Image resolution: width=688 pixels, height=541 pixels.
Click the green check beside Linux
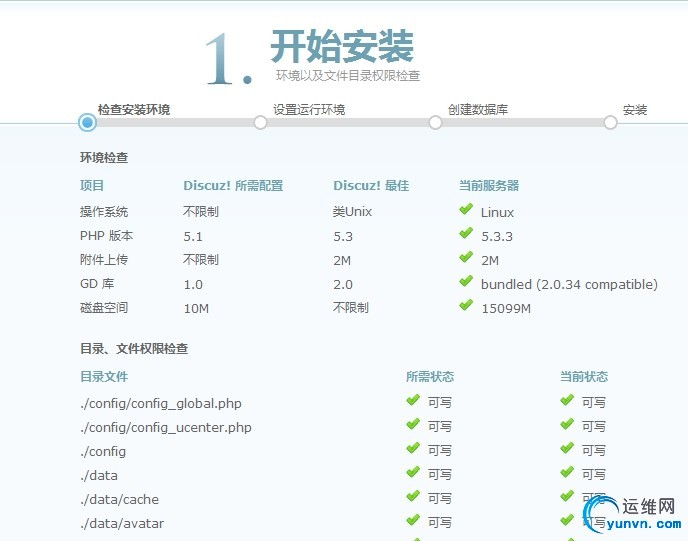tap(466, 209)
